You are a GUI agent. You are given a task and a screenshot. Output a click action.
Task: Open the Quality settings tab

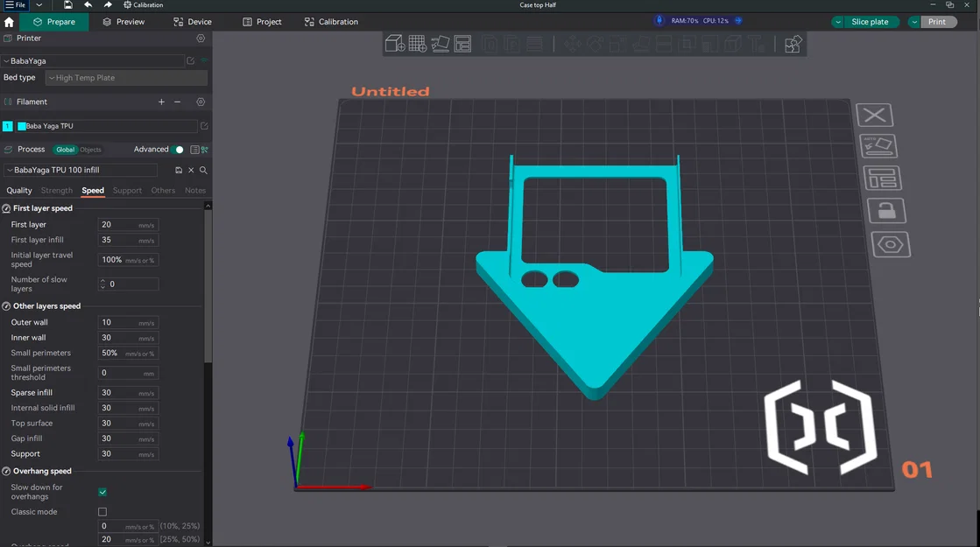pyautogui.click(x=18, y=191)
